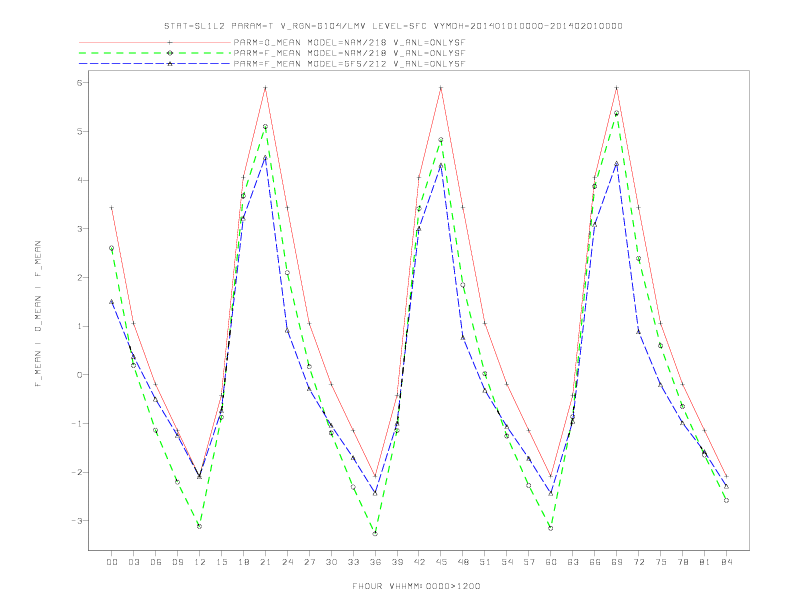Click x-axis tick label 09

177,562
